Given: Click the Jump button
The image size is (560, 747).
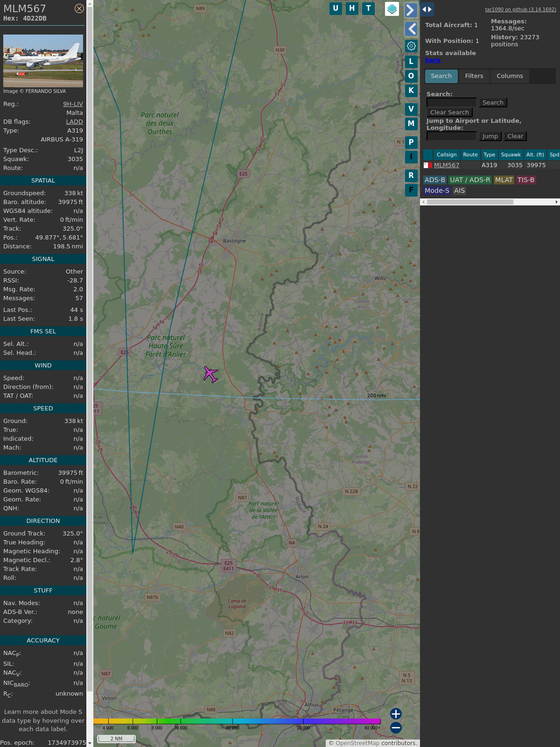Looking at the screenshot, I should tap(490, 136).
